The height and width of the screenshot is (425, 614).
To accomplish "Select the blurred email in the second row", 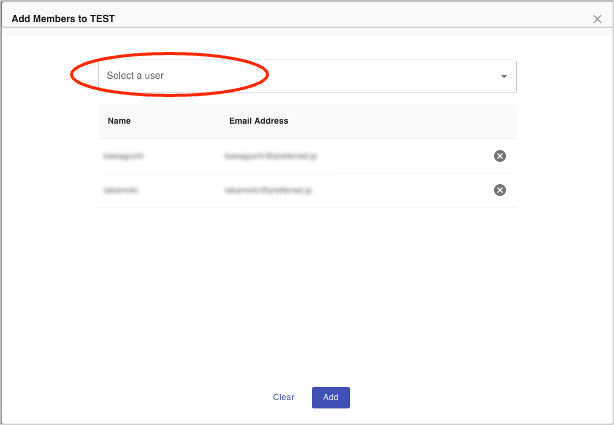I will tap(269, 190).
